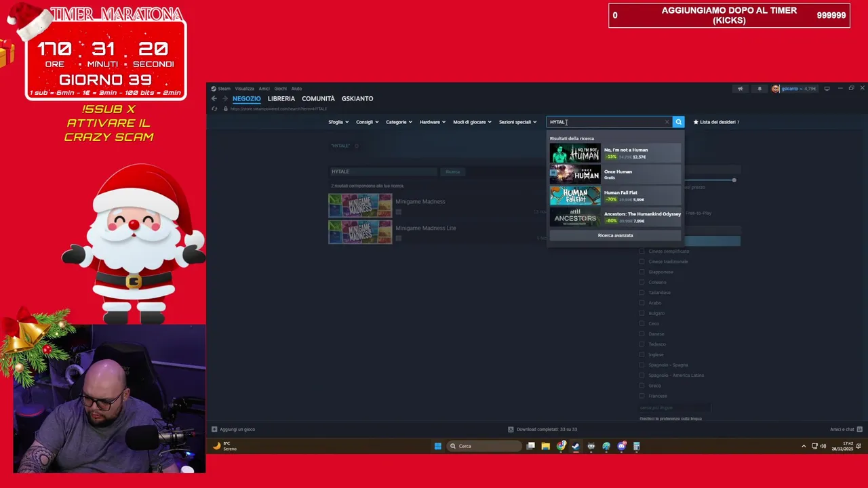Check the Tedesco language filter
868x488 pixels.
pyautogui.click(x=642, y=344)
